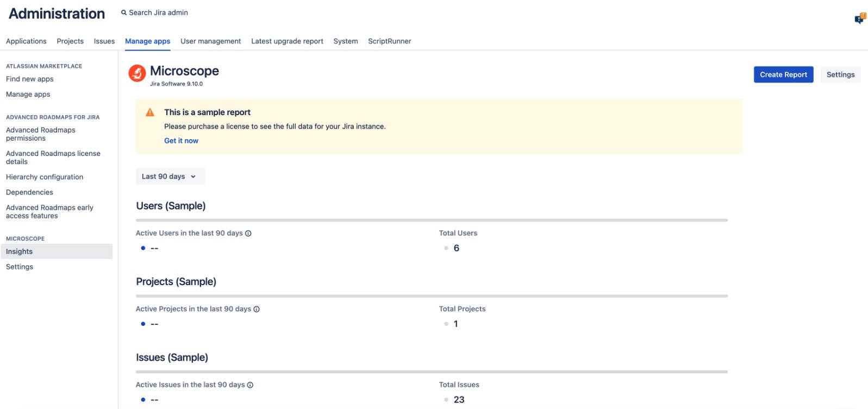Click "This is a sample report" banner title
This screenshot has height=409, width=868.
(207, 112)
